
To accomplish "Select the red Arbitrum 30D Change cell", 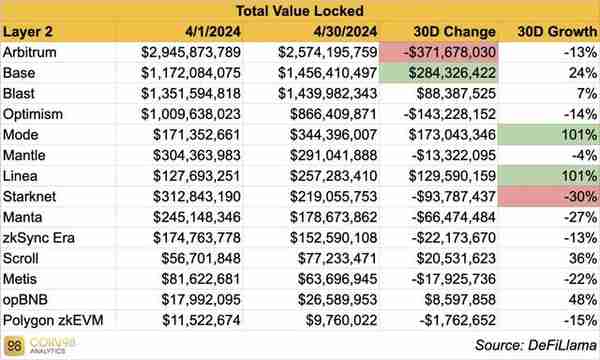I will (439, 52).
